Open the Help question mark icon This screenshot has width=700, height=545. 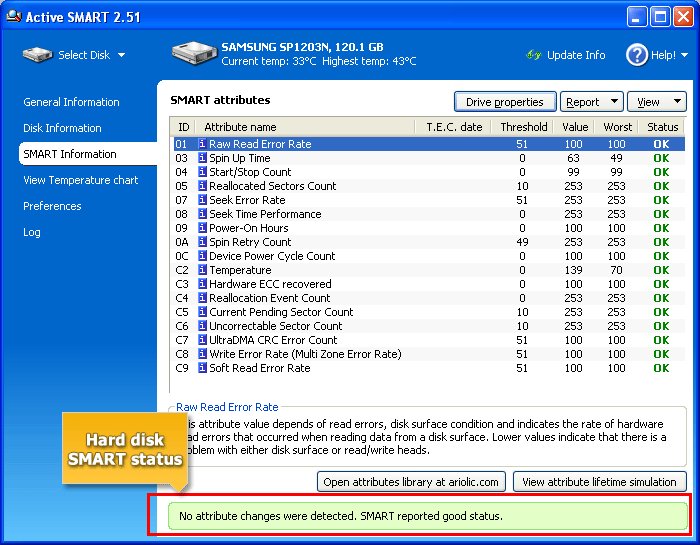[x=637, y=55]
